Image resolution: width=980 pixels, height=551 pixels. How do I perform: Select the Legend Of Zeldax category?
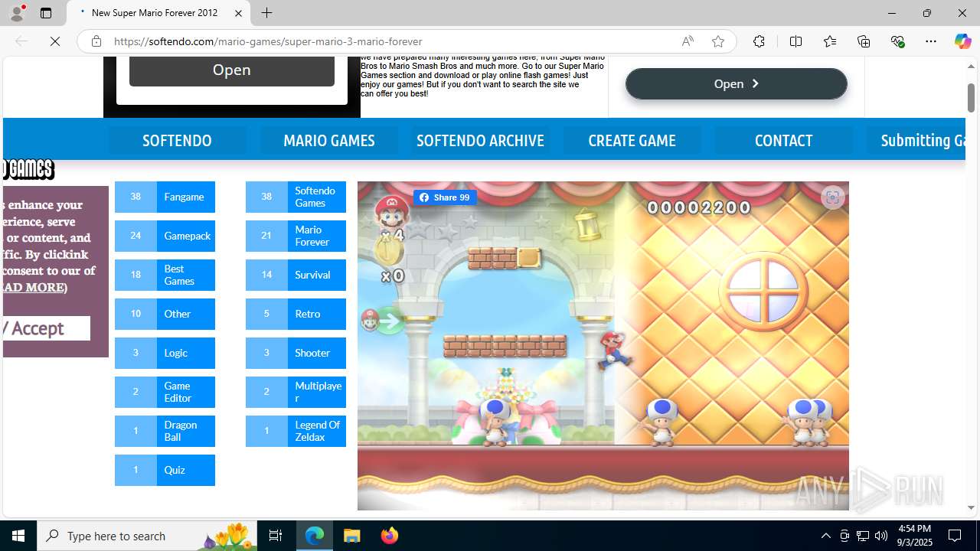point(296,431)
